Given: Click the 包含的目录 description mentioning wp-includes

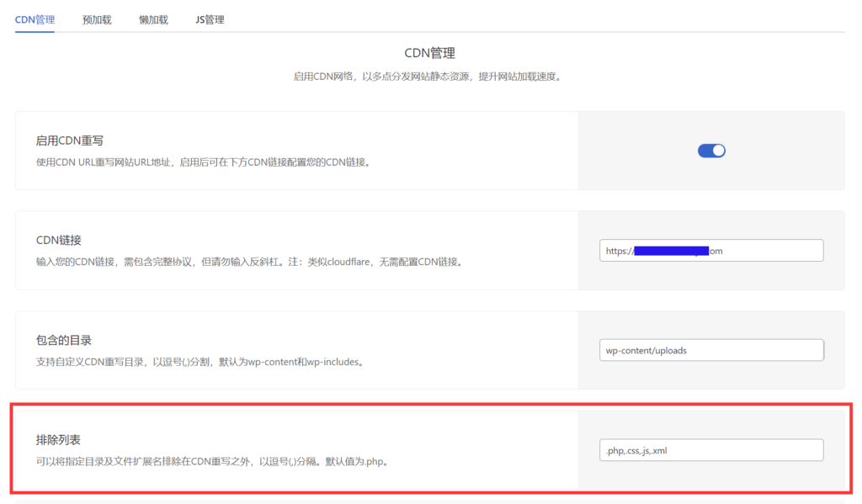Looking at the screenshot, I should pos(200,362).
